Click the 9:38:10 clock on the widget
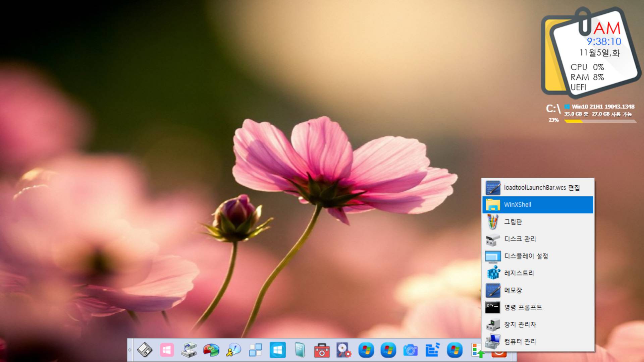This screenshot has width=644, height=362. point(604,41)
